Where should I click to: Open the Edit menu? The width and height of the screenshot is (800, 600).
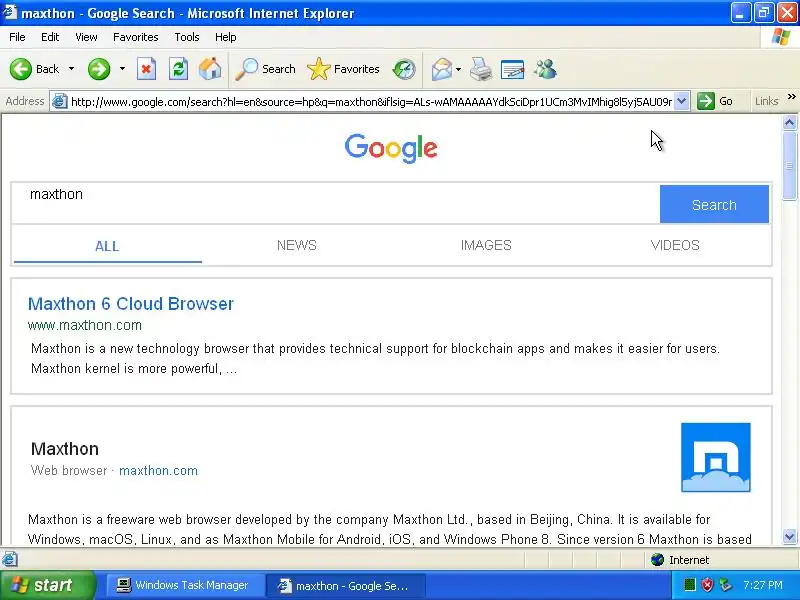tap(50, 37)
